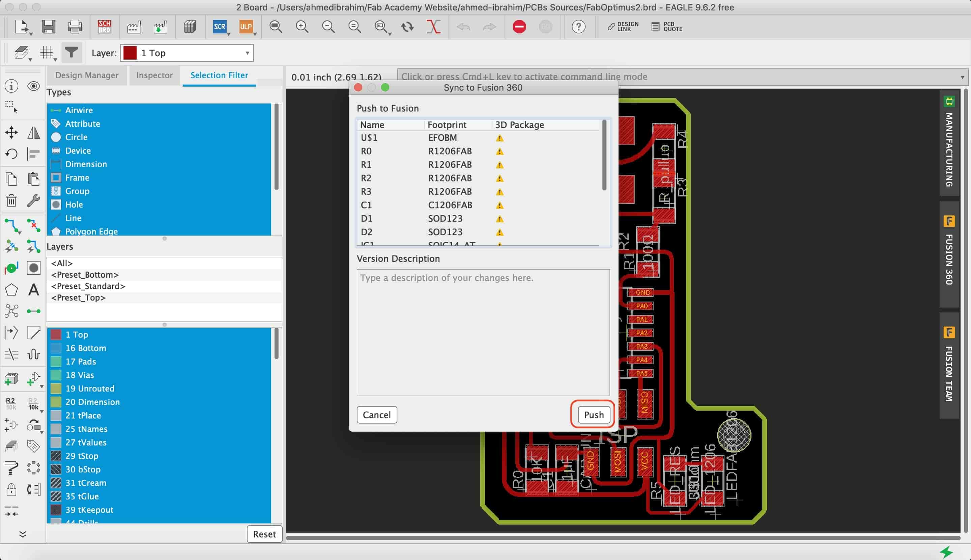The width and height of the screenshot is (971, 560).
Task: Toggle visibility of layer 16 Bottom
Action: click(x=56, y=348)
